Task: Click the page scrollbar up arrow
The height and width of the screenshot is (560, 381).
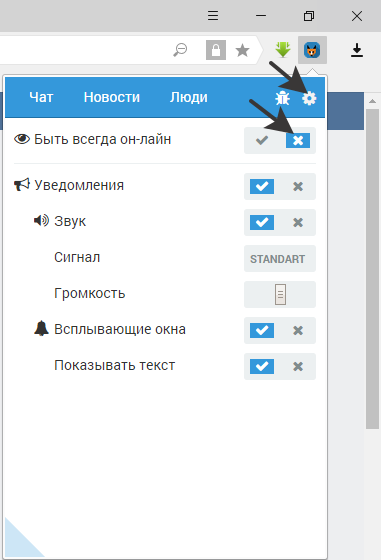Action: [372, 101]
